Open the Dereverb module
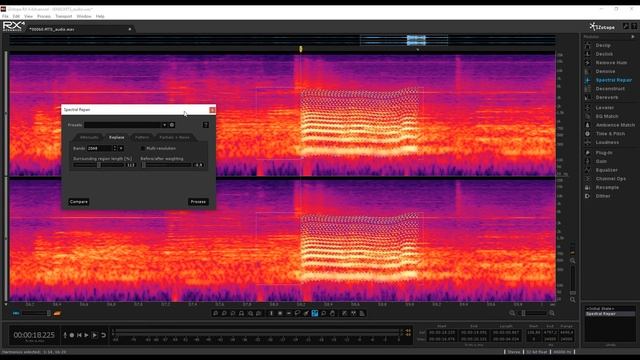Image resolution: width=640 pixels, height=360 pixels. (x=607, y=98)
